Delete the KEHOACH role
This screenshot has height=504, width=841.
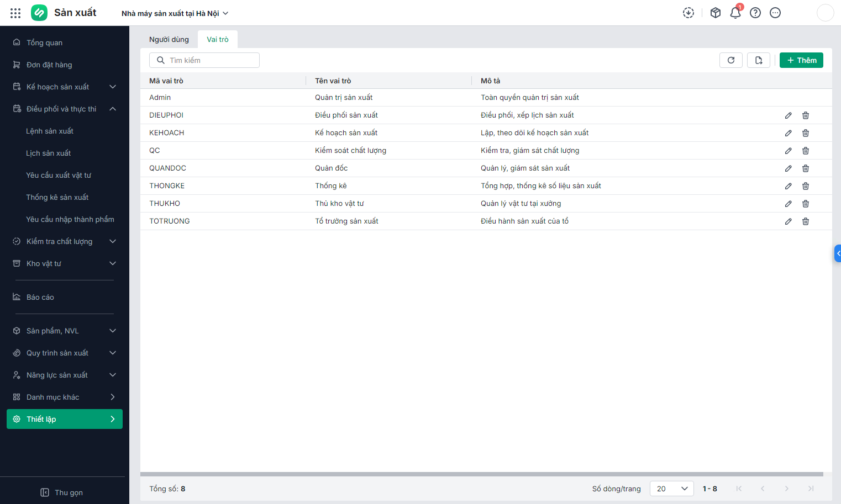click(806, 133)
